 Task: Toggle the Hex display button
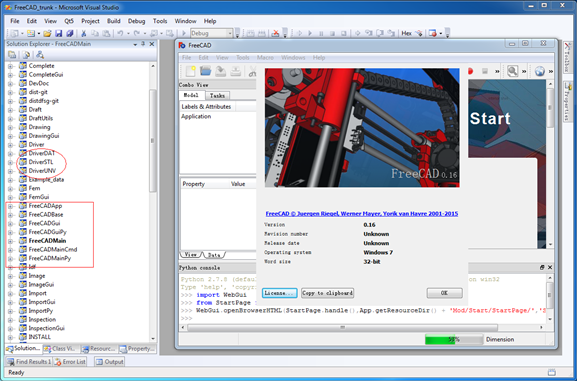(406, 33)
